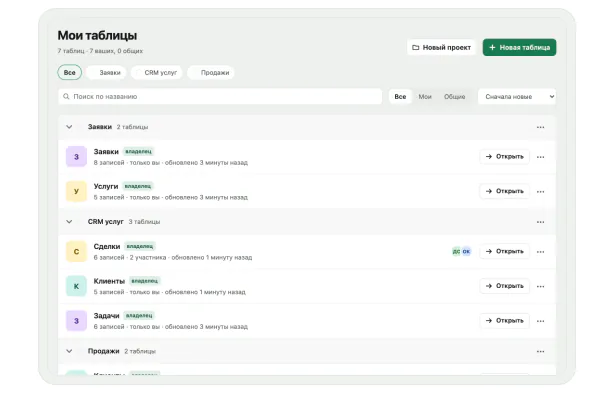Open the Услуги table with Открыть

tap(504, 191)
